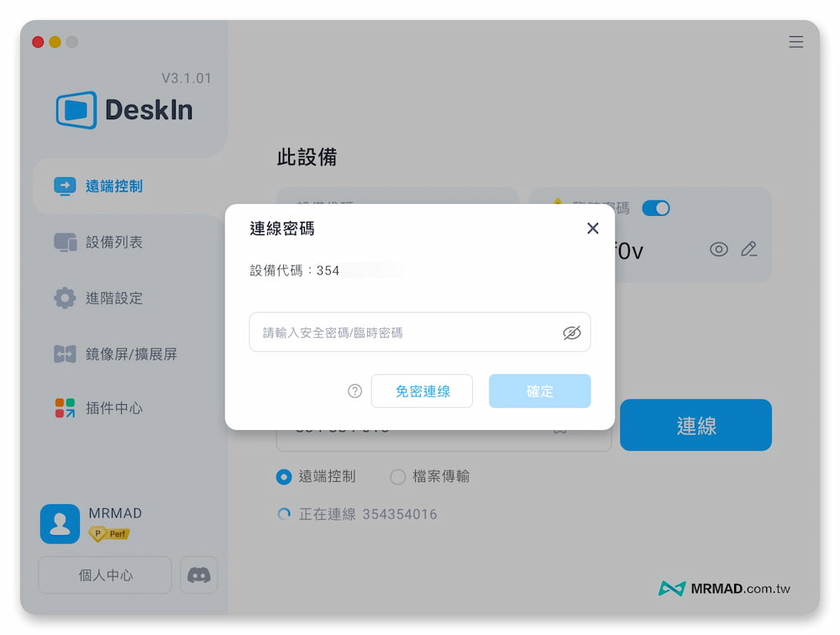The image size is (840, 635).
Task: Click the 連線 connect button
Action: (x=696, y=424)
